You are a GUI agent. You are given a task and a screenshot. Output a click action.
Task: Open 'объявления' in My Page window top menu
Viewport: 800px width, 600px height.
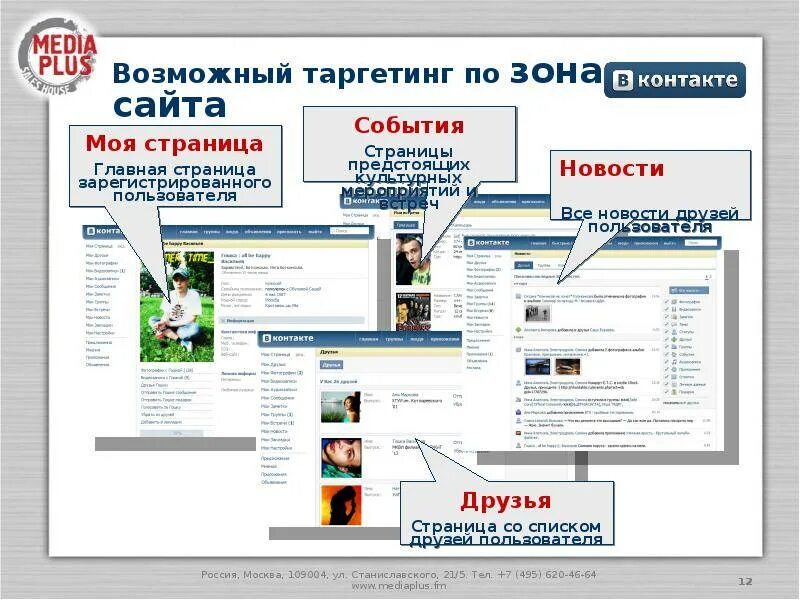coord(258,232)
